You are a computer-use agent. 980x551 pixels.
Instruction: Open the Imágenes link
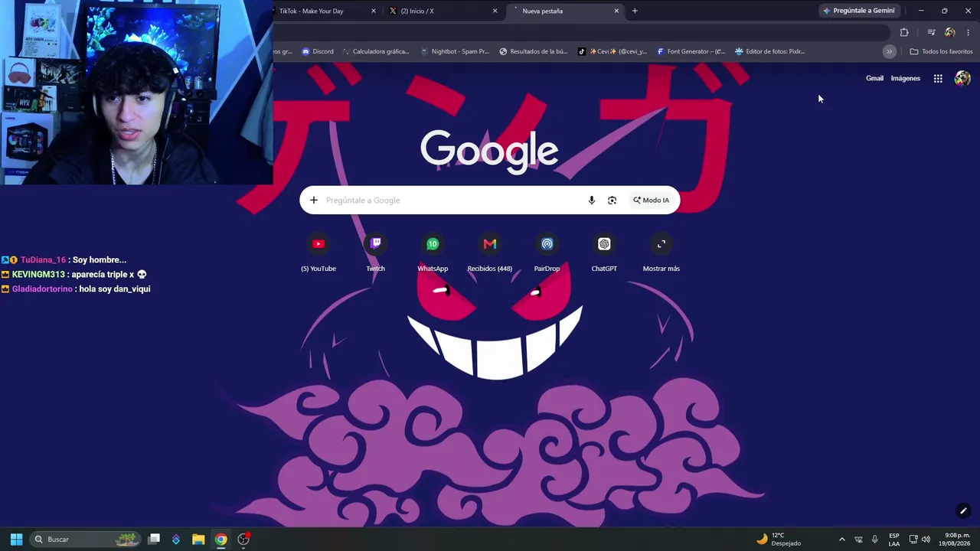point(906,78)
